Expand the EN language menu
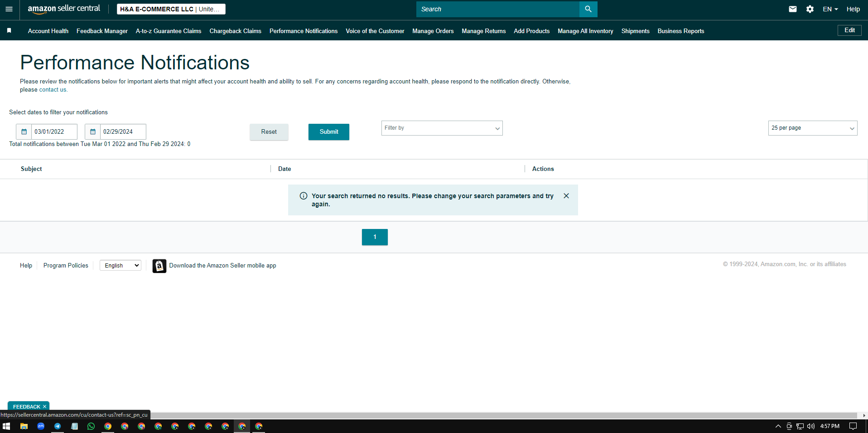 click(830, 9)
